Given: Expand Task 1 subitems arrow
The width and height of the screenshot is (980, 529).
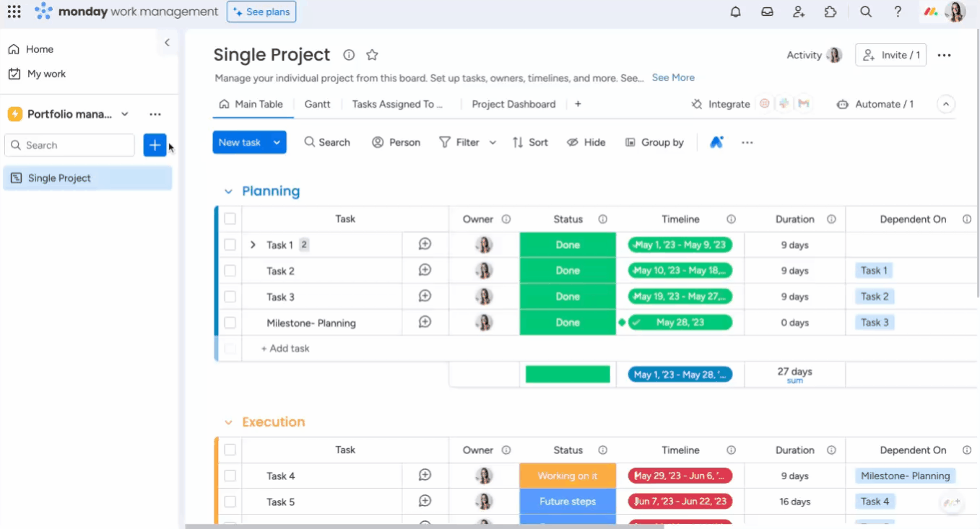Looking at the screenshot, I should 253,245.
